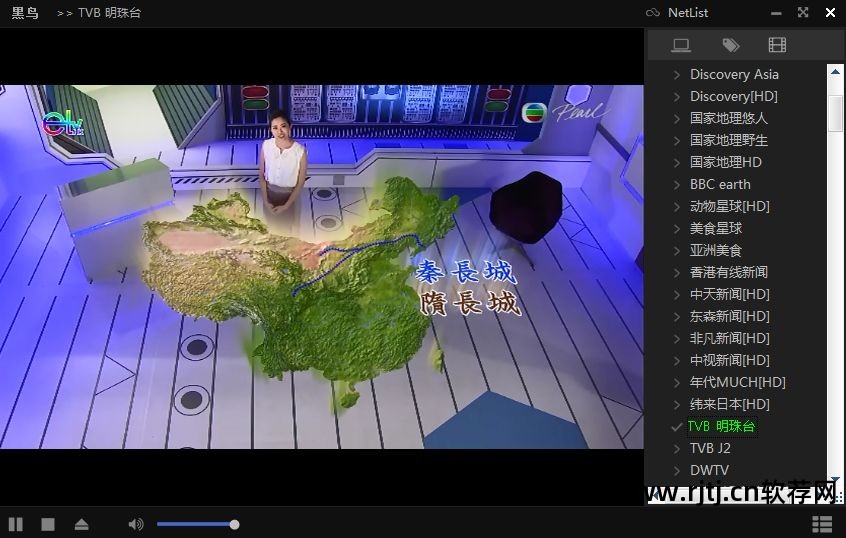Expand the BBC earth entry
The width and height of the screenshot is (846, 538).
pos(677,185)
